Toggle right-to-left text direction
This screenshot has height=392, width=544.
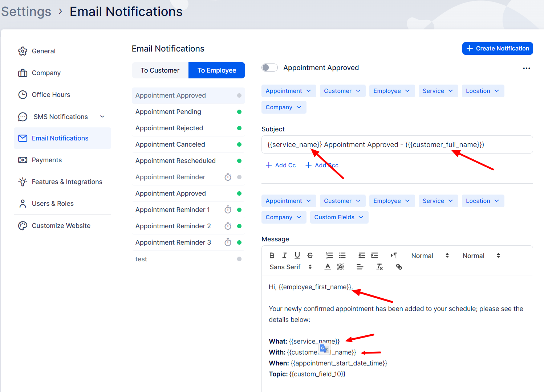[x=394, y=256]
